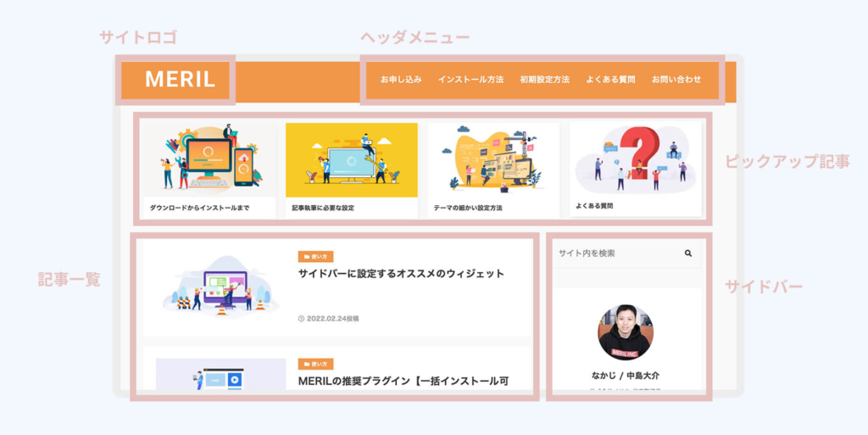Viewport: 868px width, 435px height.
Task: Go to よくある質問 in header menu
Action: point(610,79)
